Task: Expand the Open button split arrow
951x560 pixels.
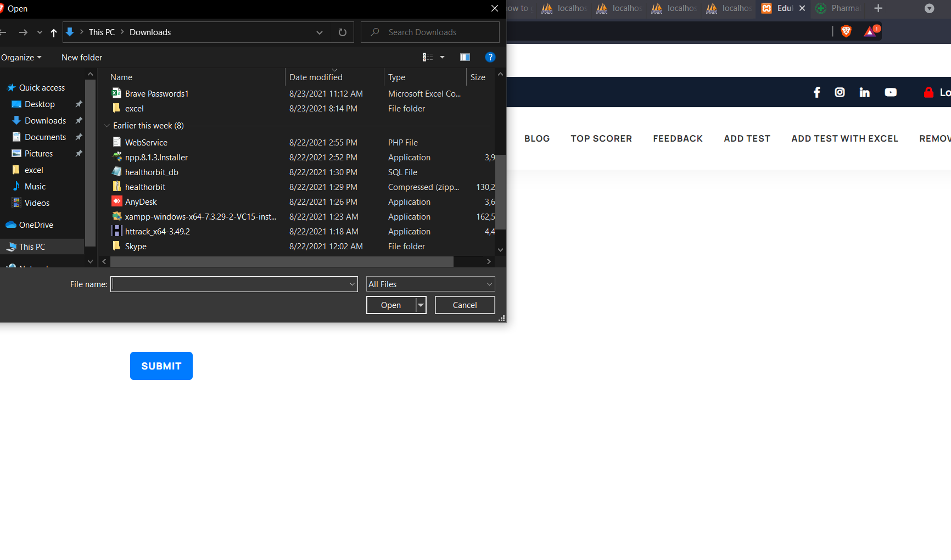Action: point(421,305)
